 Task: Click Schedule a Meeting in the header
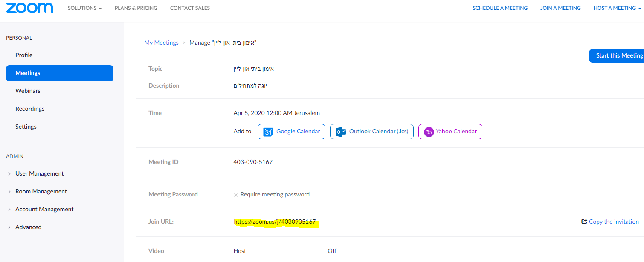click(500, 8)
